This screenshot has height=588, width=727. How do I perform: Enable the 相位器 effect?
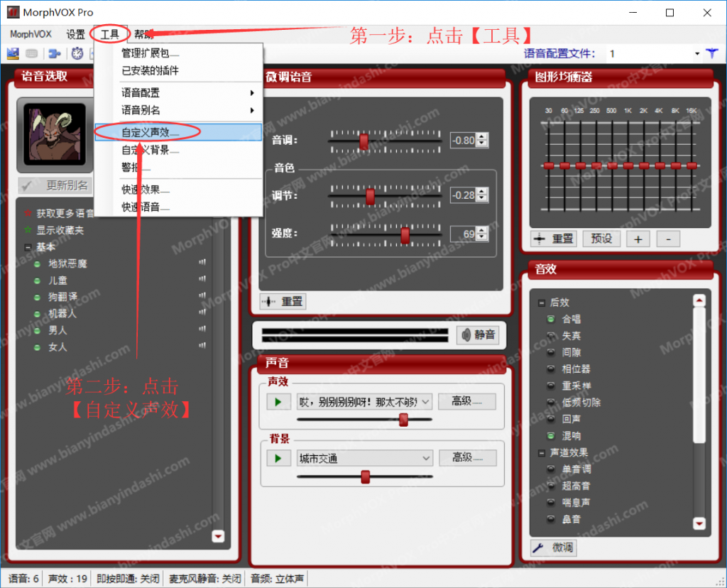click(551, 369)
